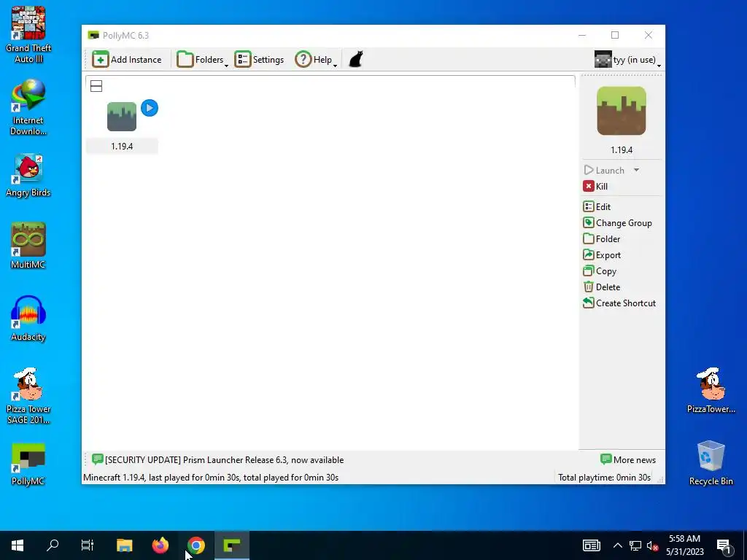This screenshot has width=747, height=560.
Task: Expand the Launch dropdown arrow
Action: [x=636, y=170]
